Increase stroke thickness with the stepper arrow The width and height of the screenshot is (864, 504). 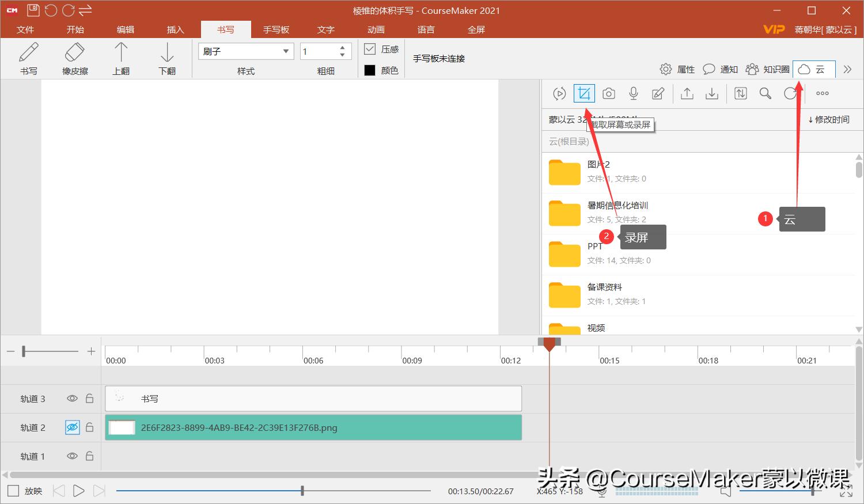click(x=342, y=47)
